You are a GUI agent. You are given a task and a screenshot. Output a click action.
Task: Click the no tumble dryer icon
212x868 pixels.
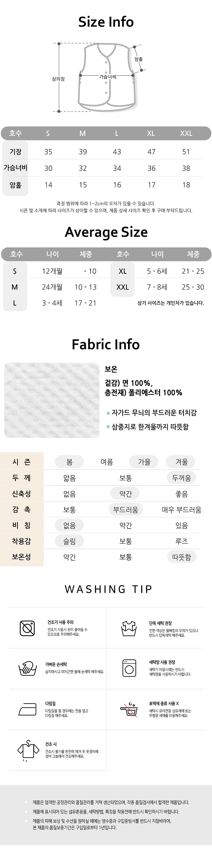coord(27,628)
